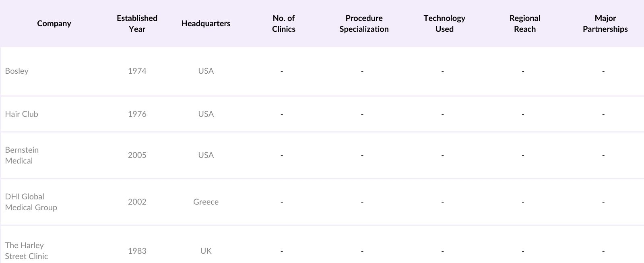
Task: Select the Headquarters column header
Action: click(x=206, y=23)
